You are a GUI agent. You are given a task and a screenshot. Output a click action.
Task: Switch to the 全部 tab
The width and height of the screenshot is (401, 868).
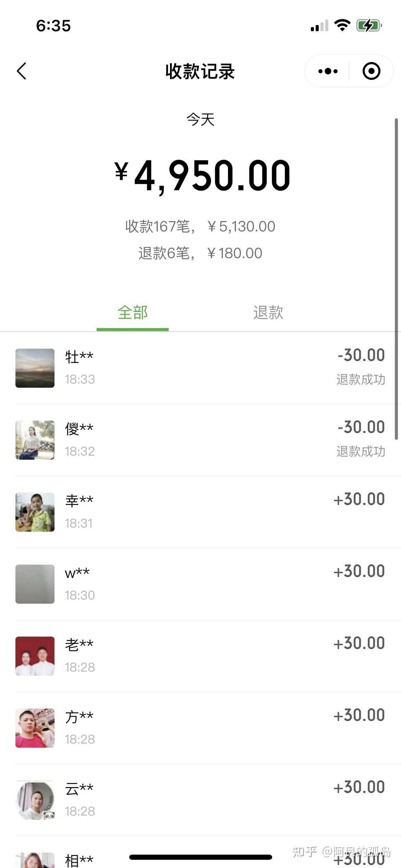[133, 313]
